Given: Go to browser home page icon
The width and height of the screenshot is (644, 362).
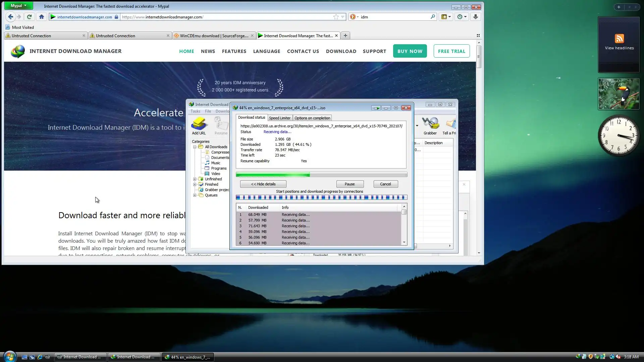Looking at the screenshot, I should click(x=42, y=17).
